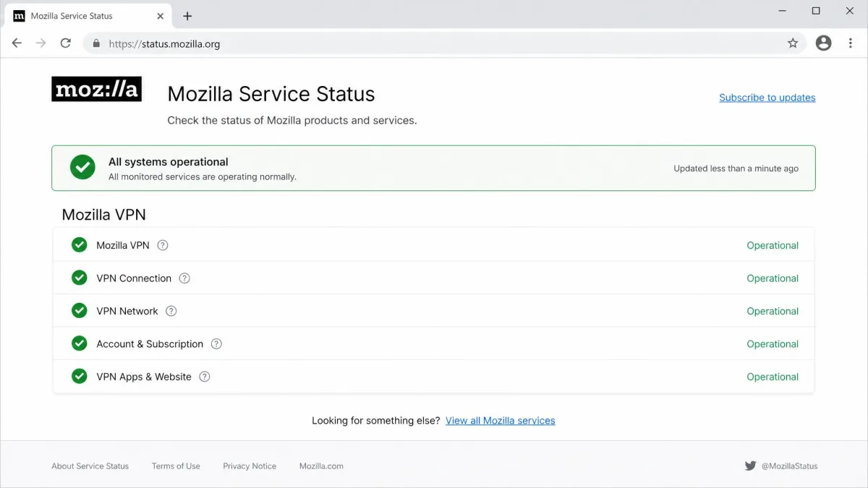Click Operational status for VPN Connection
This screenshot has width=868, height=488.
tap(773, 278)
